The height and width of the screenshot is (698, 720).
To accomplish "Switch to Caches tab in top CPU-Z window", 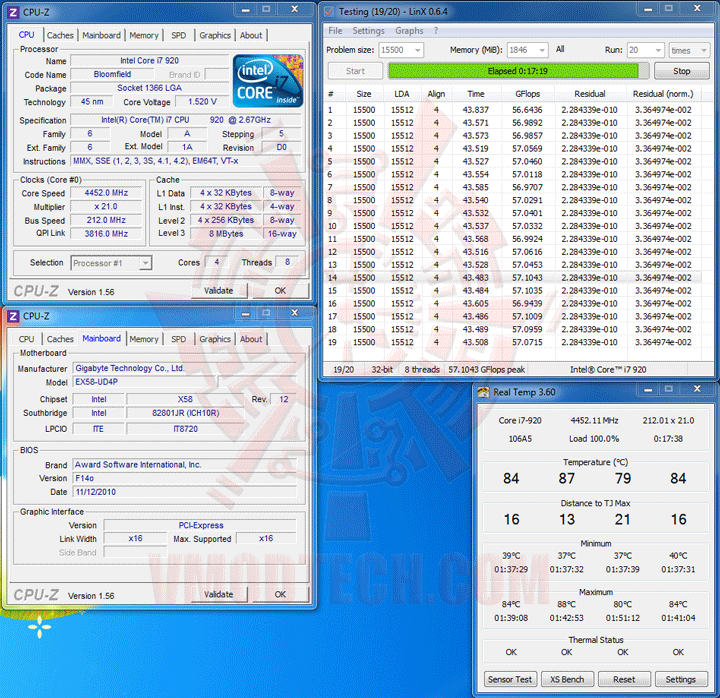I will pos(60,35).
